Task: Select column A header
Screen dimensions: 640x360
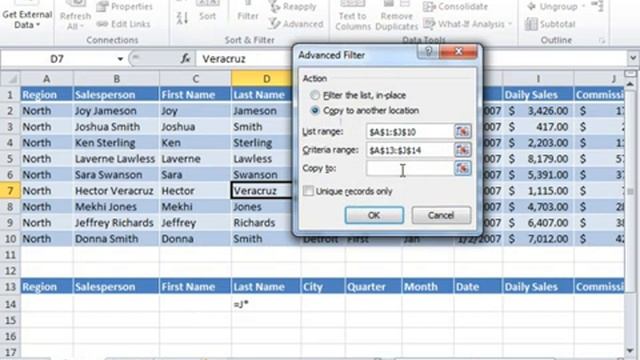Action: point(47,78)
